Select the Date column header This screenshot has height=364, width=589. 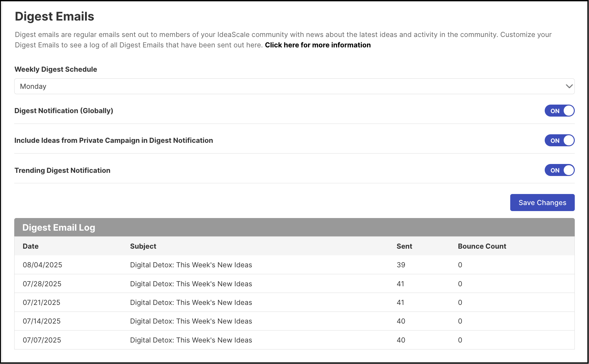31,246
